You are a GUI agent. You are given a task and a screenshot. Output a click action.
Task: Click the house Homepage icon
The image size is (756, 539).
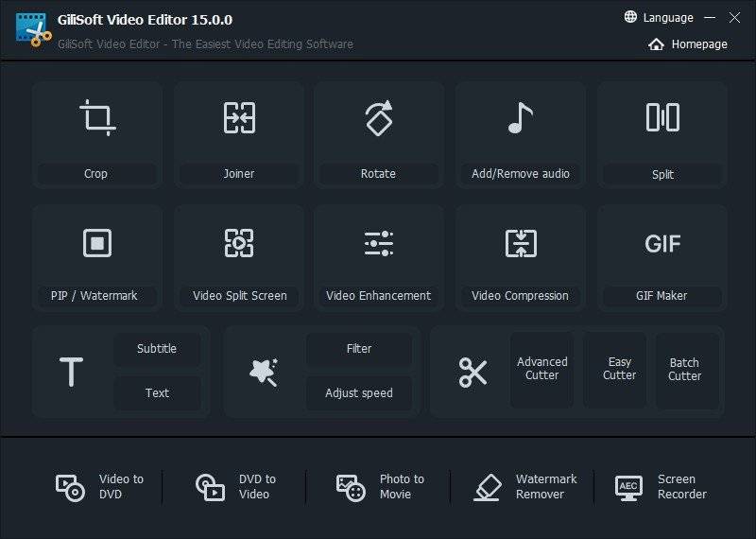656,44
